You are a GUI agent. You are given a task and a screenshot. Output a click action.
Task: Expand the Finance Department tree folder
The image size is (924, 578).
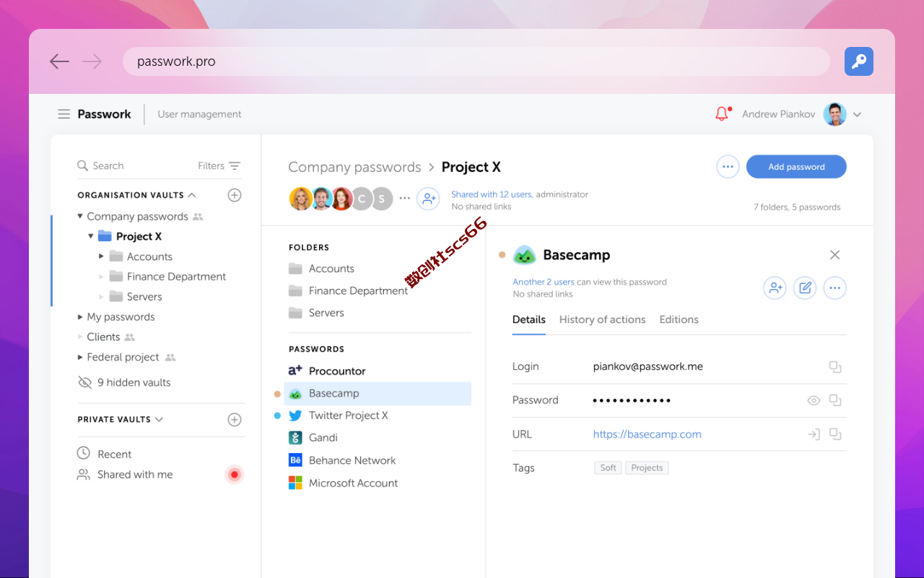101,277
